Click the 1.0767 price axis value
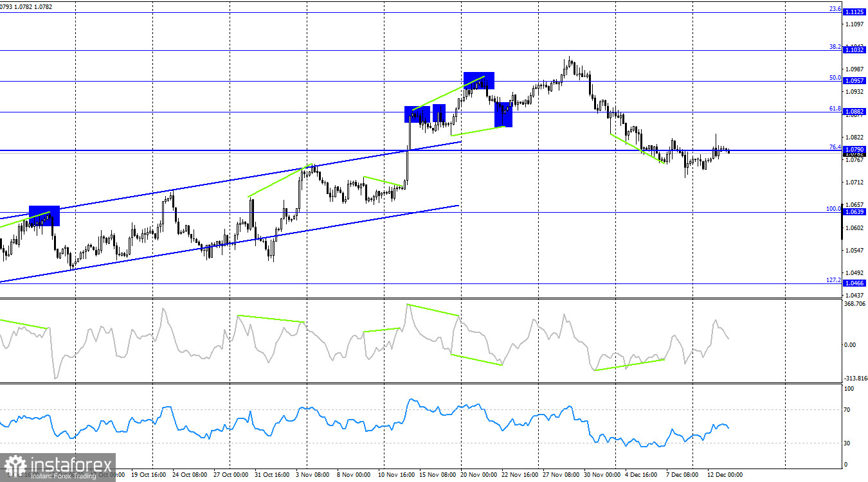 (854, 160)
